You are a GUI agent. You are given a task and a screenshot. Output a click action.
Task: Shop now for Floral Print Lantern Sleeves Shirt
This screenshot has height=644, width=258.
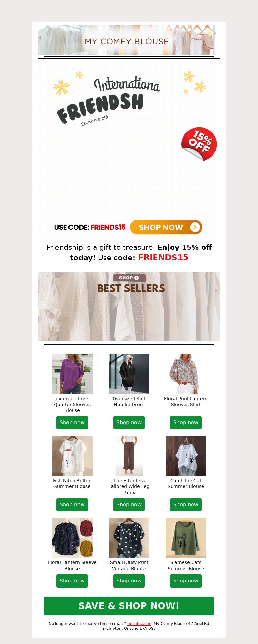tap(186, 423)
